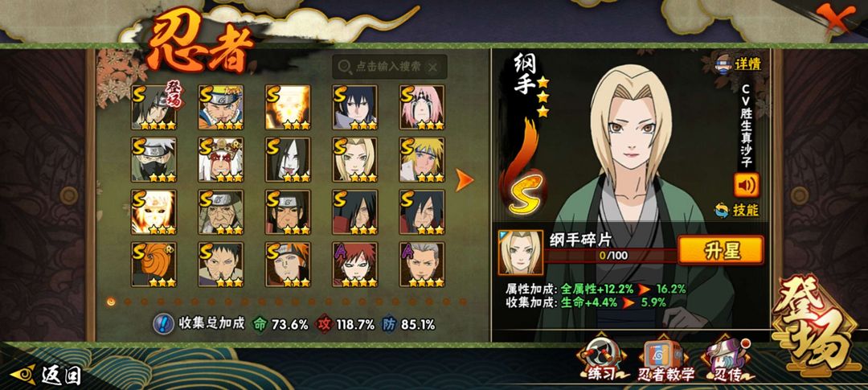Click the 升星 star upgrade button
This screenshot has width=868, height=390.
721,250
